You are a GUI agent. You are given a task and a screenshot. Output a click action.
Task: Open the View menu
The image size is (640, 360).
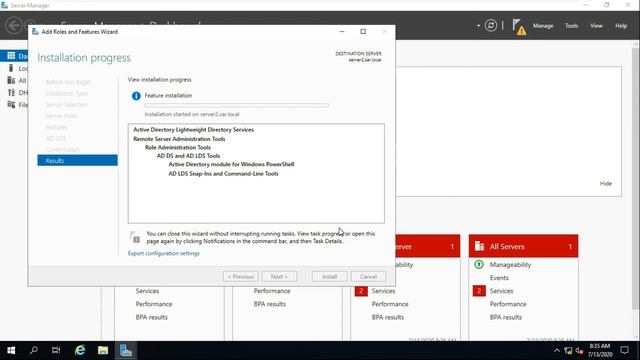596,26
